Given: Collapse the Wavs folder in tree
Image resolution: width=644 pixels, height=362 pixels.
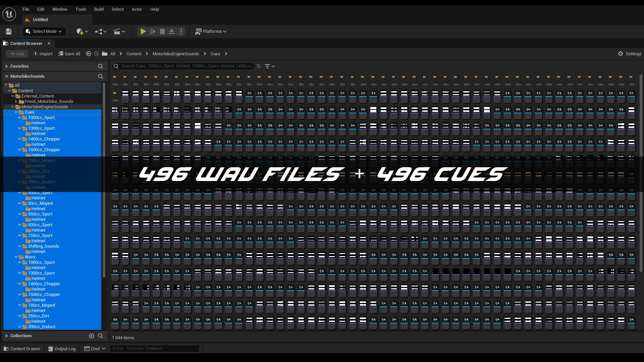Looking at the screenshot, I should 16,257.
